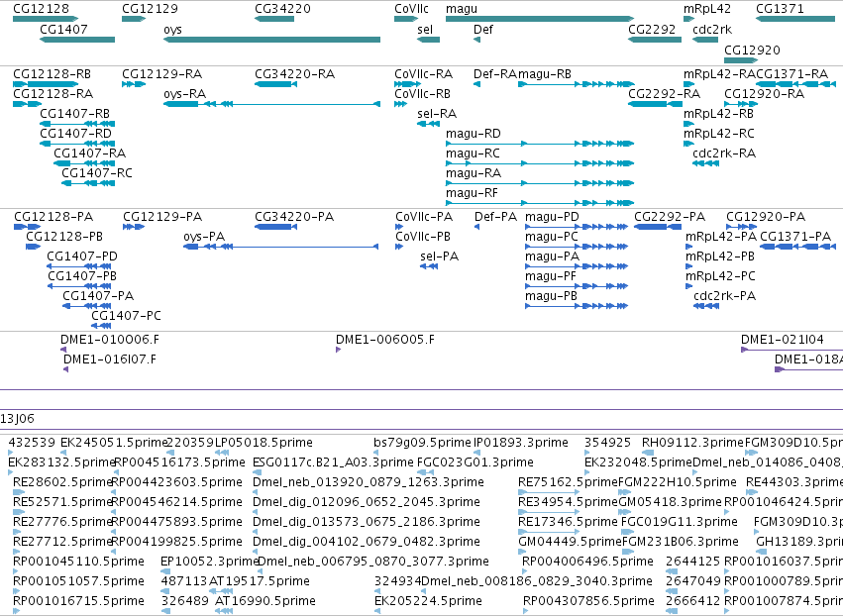Viewport: 843px width, 616px height.
Task: Open transcript CG1407-RB
Action: (x=74, y=114)
